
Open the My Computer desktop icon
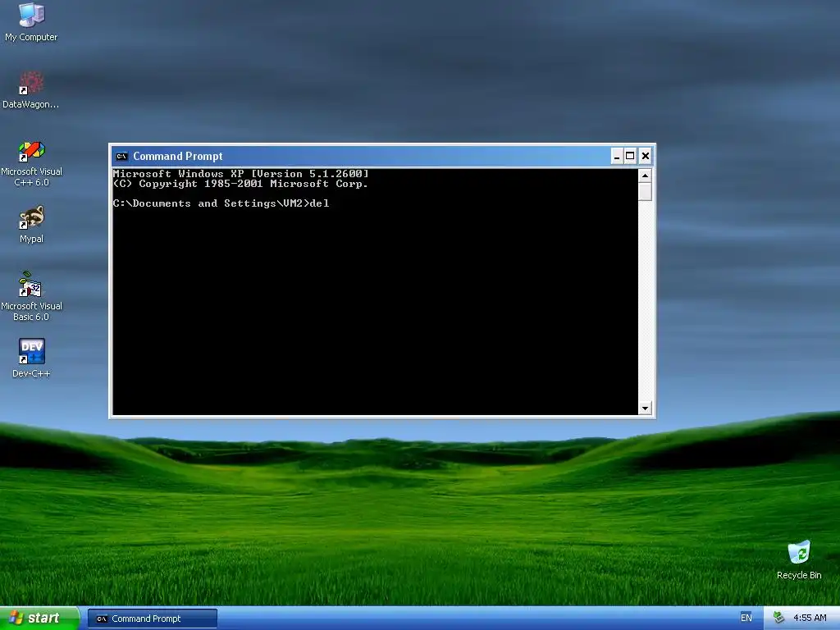[x=31, y=22]
